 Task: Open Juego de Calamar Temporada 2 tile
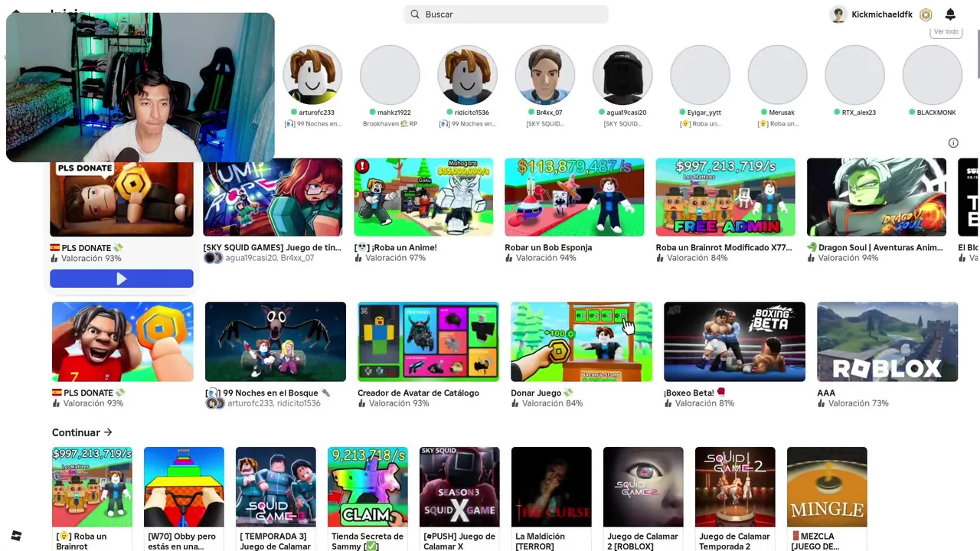pos(735,487)
